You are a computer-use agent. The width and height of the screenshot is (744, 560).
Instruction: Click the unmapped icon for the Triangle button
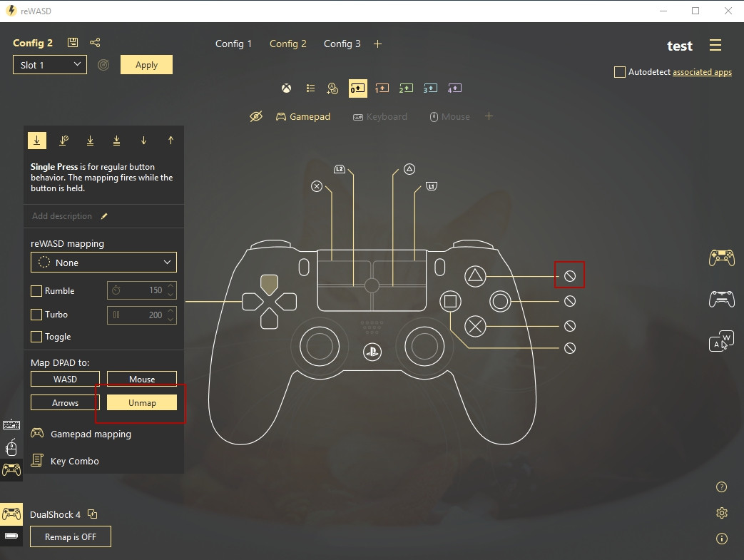pos(570,276)
